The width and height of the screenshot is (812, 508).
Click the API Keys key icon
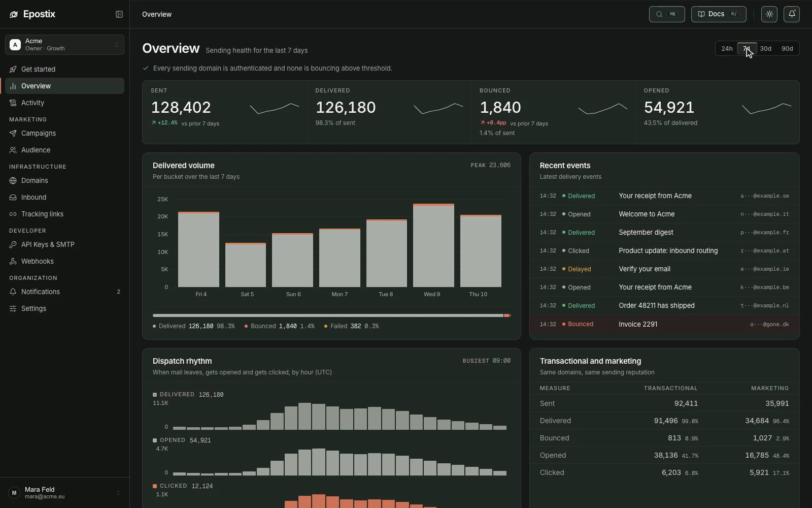[13, 244]
